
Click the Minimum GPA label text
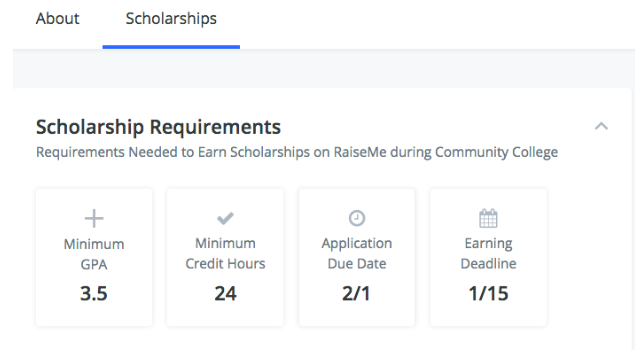pyautogui.click(x=94, y=254)
